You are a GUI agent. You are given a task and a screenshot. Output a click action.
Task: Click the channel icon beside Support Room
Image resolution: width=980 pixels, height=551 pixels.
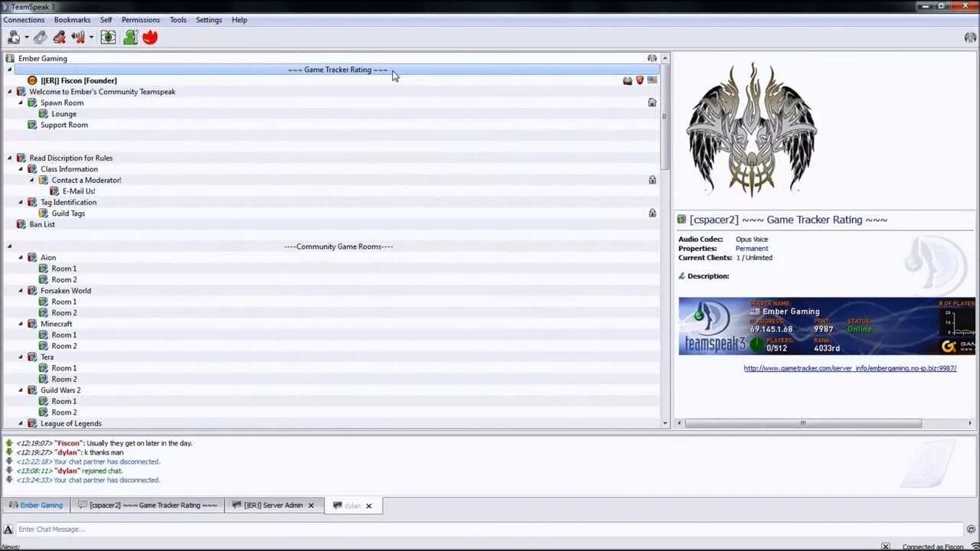click(32, 125)
